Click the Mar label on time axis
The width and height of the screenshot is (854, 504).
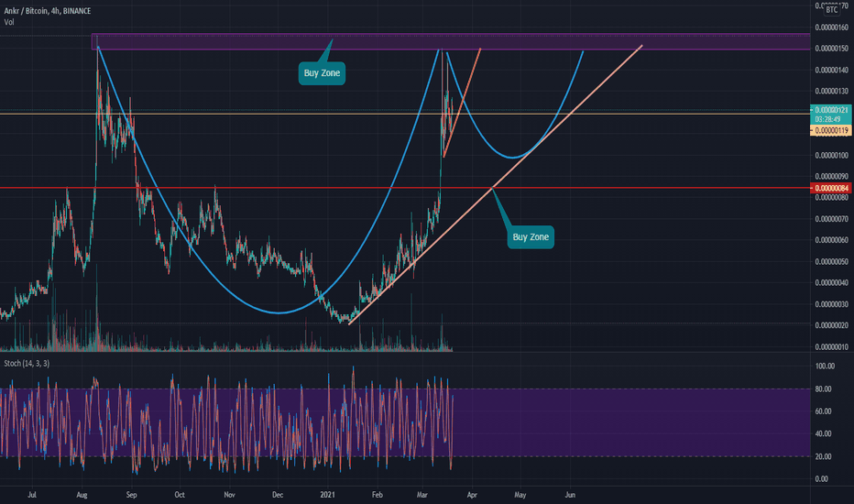coord(422,495)
